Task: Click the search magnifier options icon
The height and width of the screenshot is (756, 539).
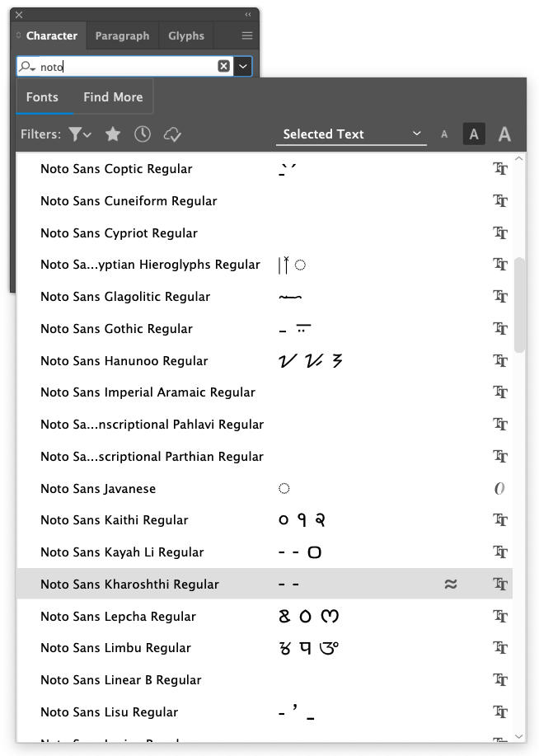Action: (x=27, y=67)
